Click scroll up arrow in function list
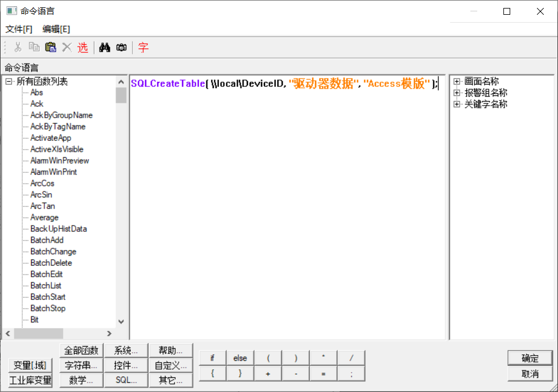 coord(121,82)
